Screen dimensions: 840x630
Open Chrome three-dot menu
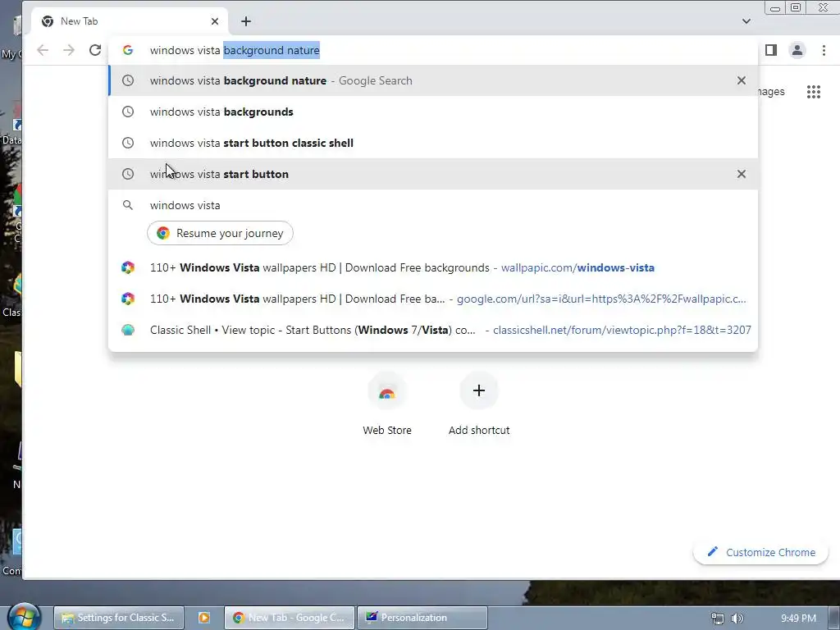(x=824, y=50)
